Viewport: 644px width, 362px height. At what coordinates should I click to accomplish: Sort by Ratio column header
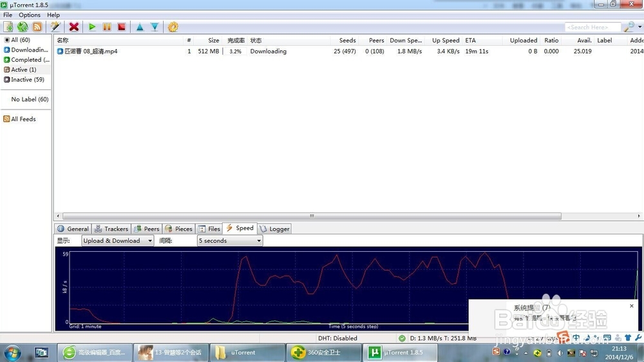551,41
